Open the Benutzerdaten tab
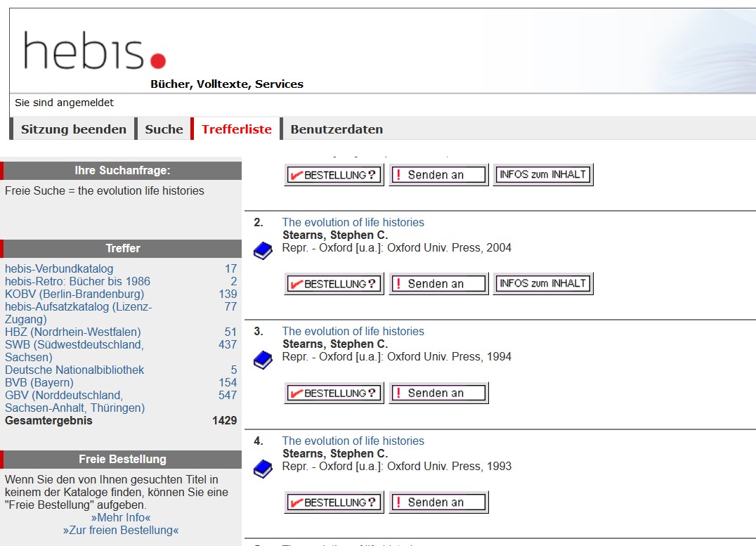Screen dimensions: 756x546 [337, 129]
